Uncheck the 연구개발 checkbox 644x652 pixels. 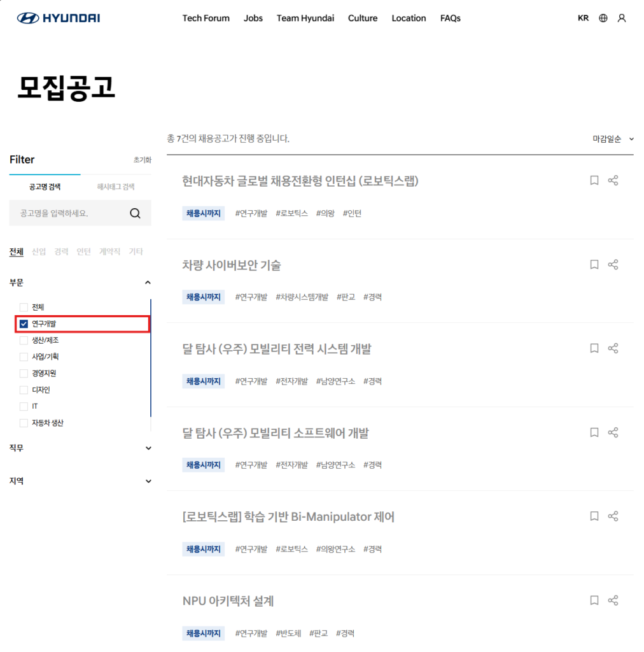tap(24, 324)
